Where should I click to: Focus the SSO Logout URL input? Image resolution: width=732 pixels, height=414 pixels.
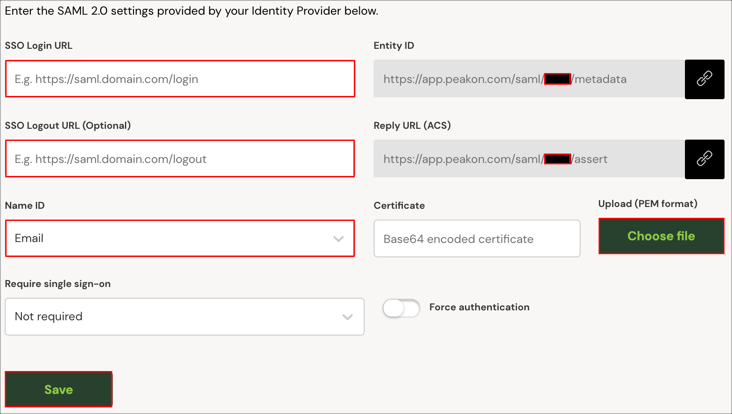[180, 159]
